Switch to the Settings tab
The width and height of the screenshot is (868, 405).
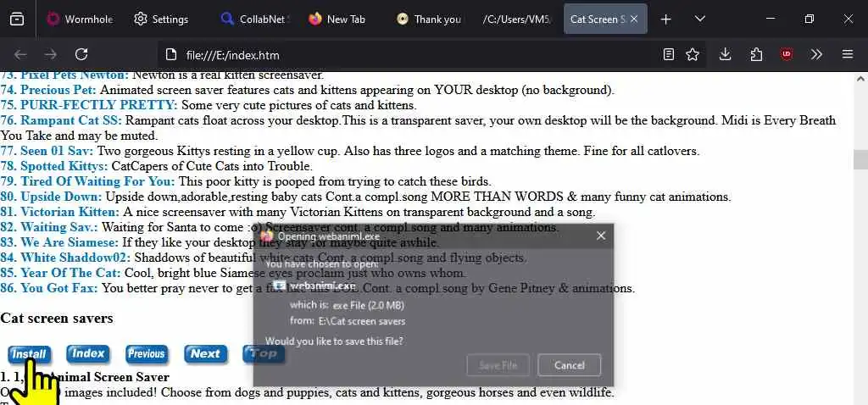point(161,19)
